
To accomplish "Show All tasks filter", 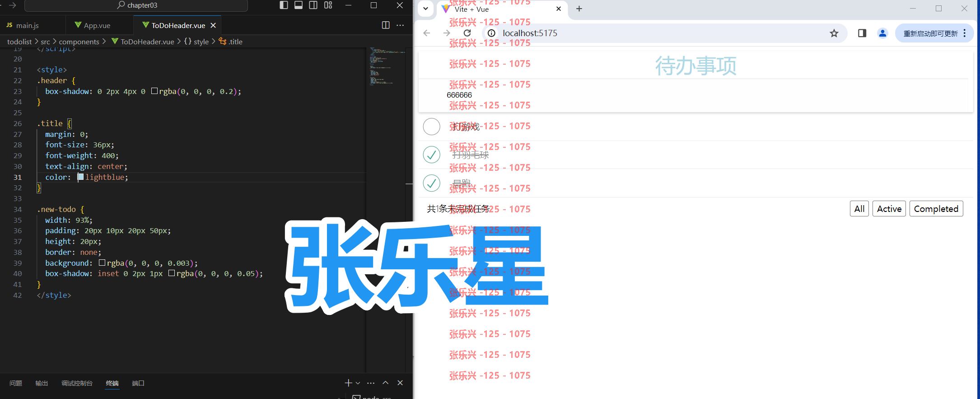I will [859, 209].
